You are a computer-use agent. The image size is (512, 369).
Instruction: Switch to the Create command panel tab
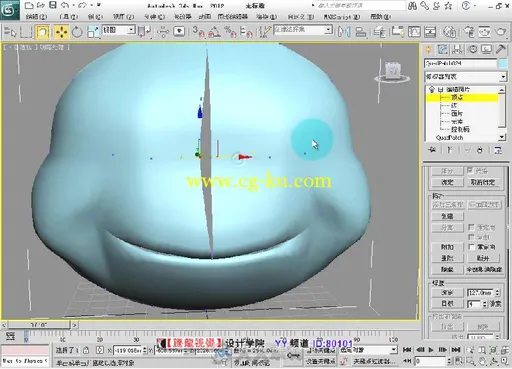point(428,50)
